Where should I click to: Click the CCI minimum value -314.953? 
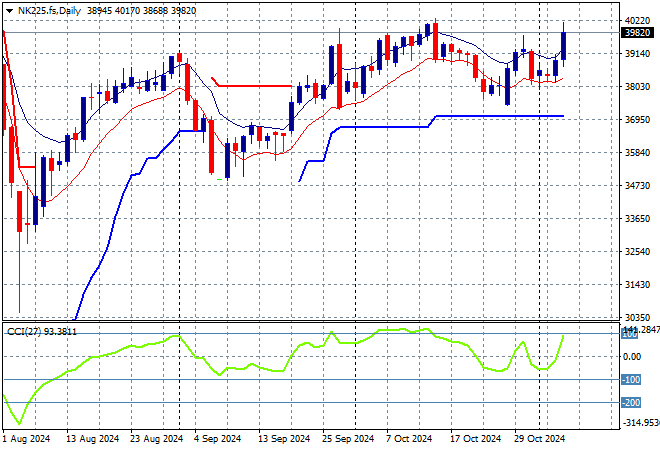[x=641, y=422]
